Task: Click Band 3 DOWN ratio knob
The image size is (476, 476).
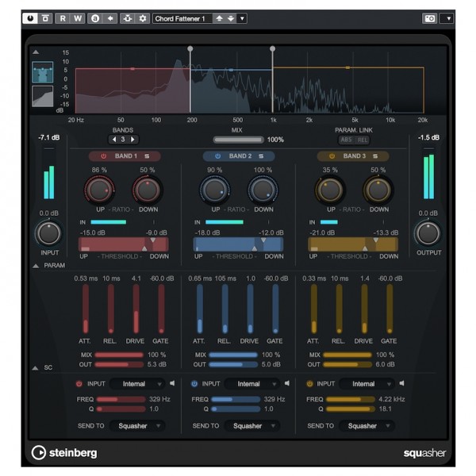Action: click(x=378, y=190)
